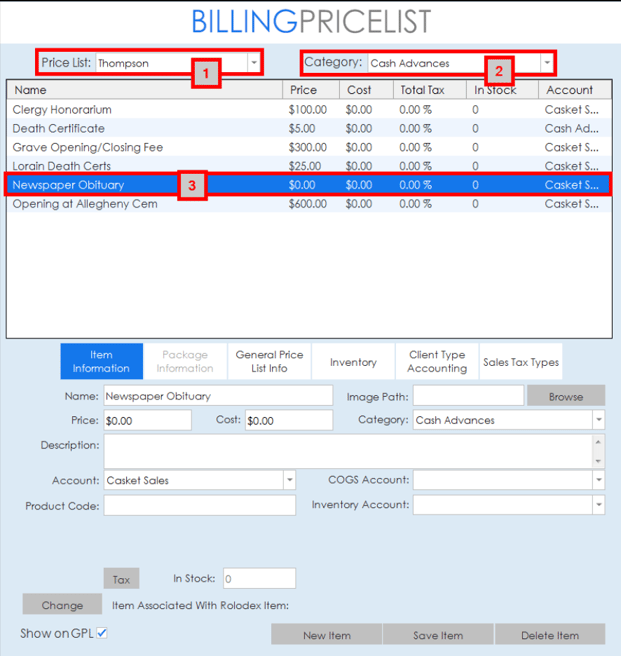Expand item Category dropdown showing Cash Advances

[598, 420]
